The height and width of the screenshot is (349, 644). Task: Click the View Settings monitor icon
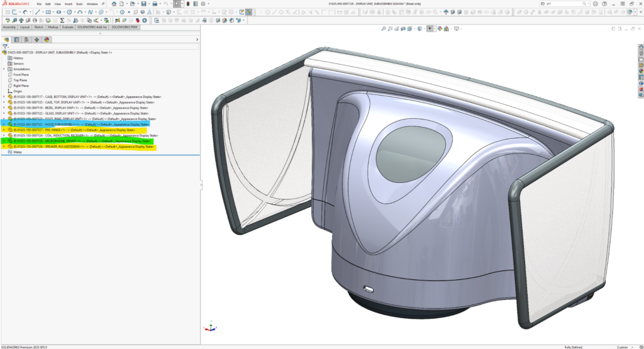point(457,29)
